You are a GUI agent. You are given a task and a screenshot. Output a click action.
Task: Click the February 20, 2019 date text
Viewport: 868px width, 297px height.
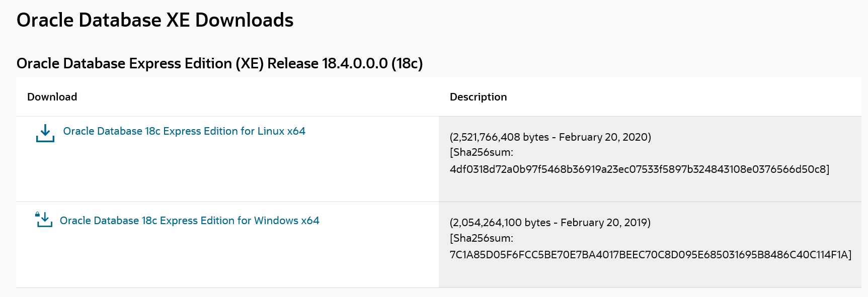coord(604,223)
